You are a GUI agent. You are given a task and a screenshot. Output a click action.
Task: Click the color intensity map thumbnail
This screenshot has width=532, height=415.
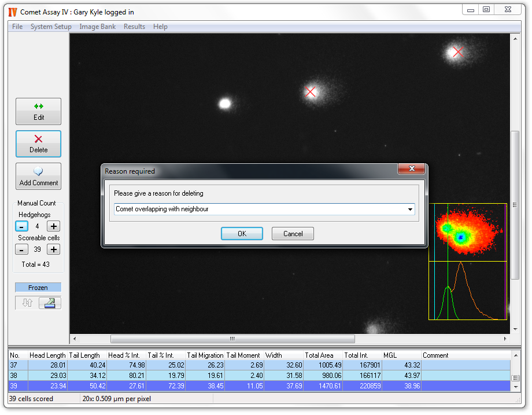point(468,232)
